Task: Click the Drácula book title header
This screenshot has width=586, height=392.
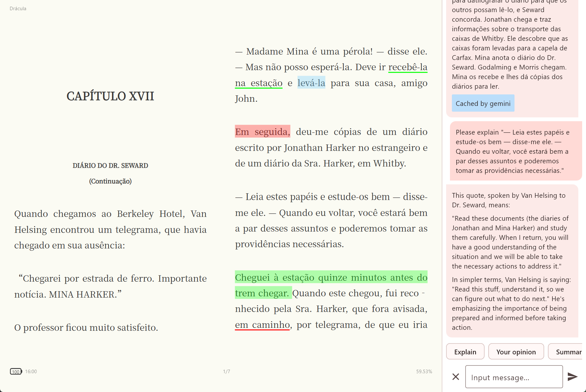Action: 18,9
